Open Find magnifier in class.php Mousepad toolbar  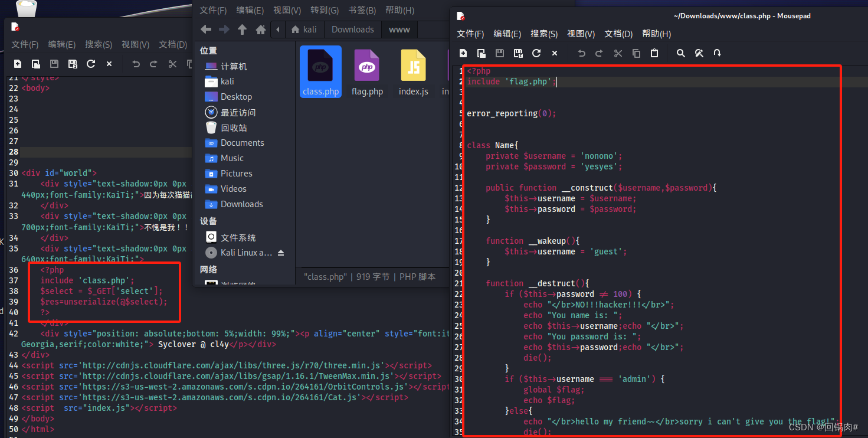pyautogui.click(x=681, y=53)
